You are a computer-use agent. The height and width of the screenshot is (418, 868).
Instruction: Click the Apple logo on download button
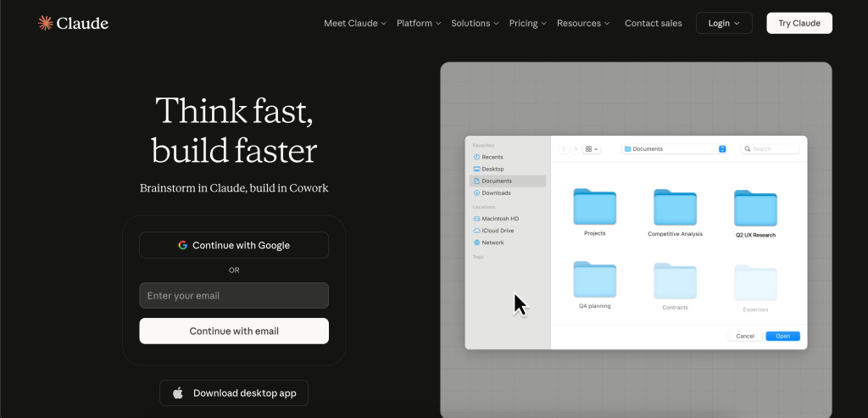click(x=178, y=393)
